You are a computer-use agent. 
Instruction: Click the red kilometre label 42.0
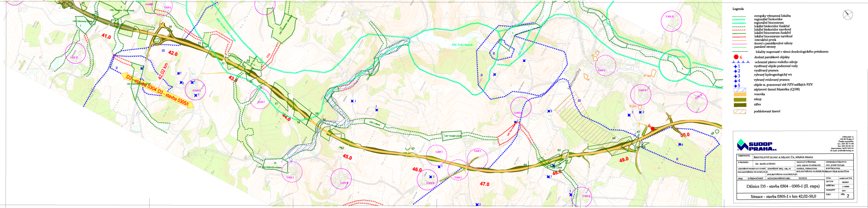tap(173, 53)
